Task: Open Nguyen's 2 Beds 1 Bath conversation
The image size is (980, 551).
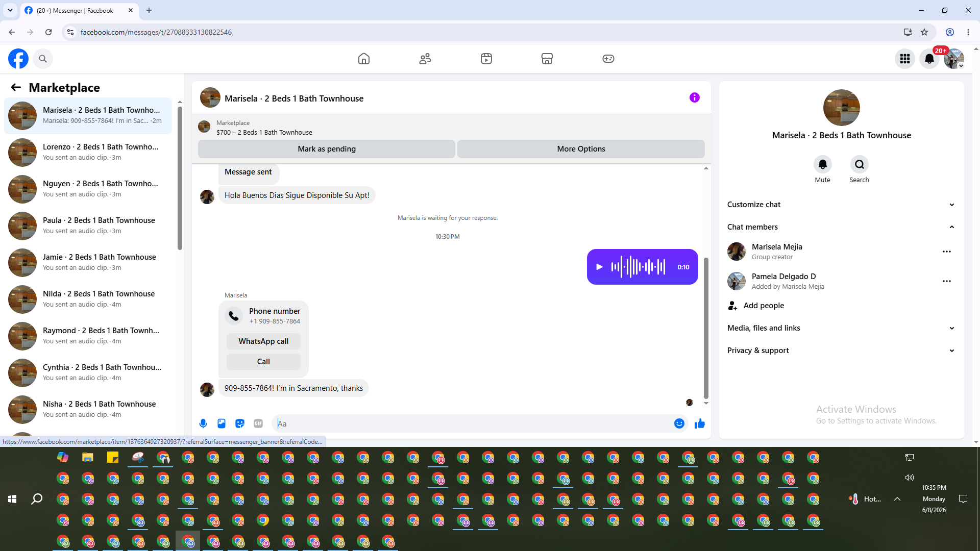Action: coord(88,189)
